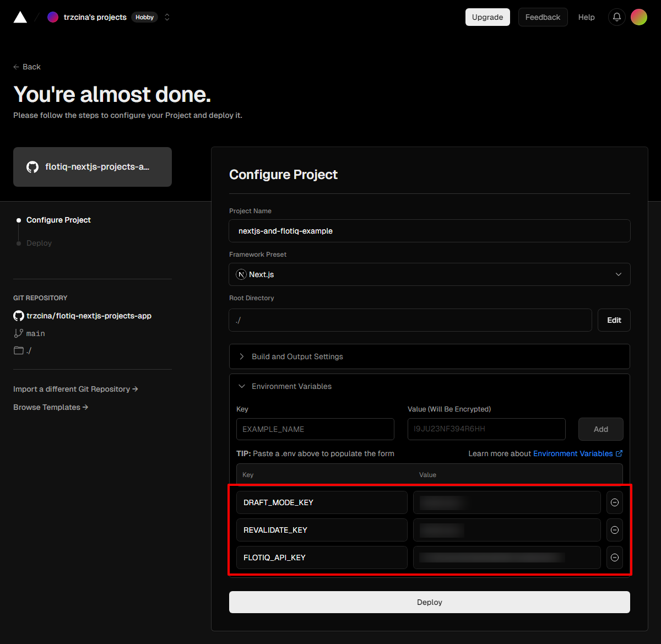Click the GitHub icon beside repository name
The image size is (661, 644).
coord(19,316)
